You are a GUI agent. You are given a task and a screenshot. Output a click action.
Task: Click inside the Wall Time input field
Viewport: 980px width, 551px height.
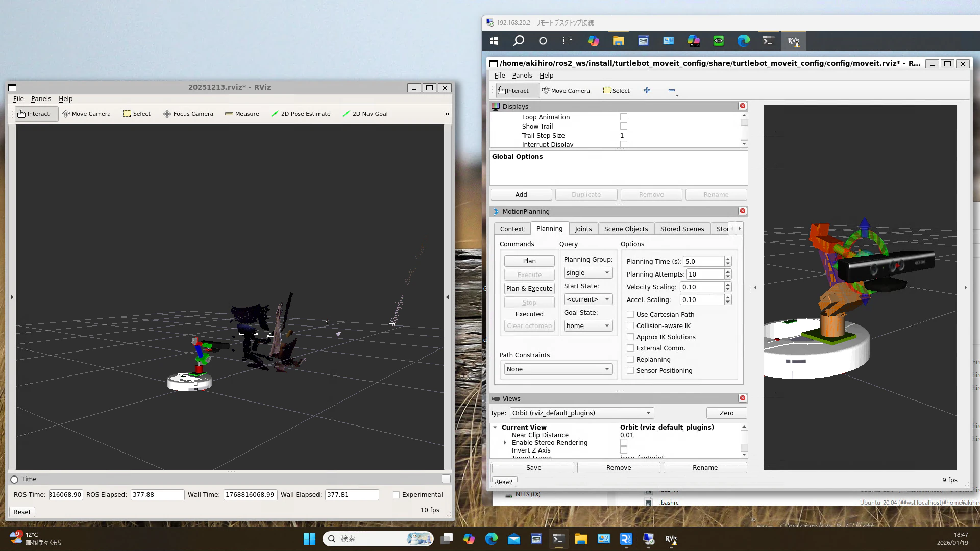point(250,494)
